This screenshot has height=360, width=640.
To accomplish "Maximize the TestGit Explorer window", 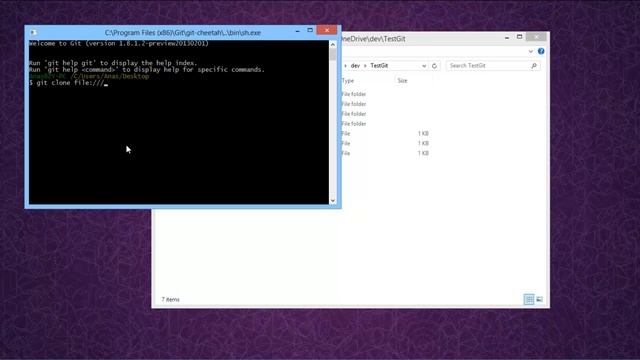I will 519,37.
